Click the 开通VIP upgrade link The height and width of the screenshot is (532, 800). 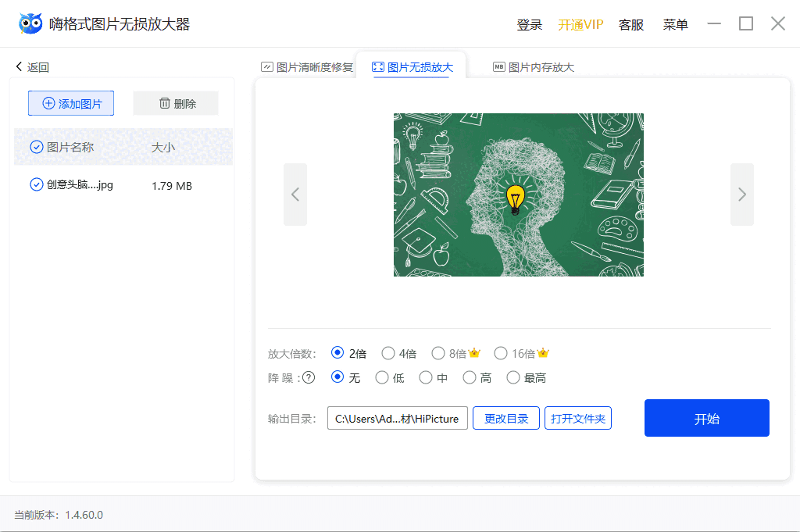pos(580,24)
